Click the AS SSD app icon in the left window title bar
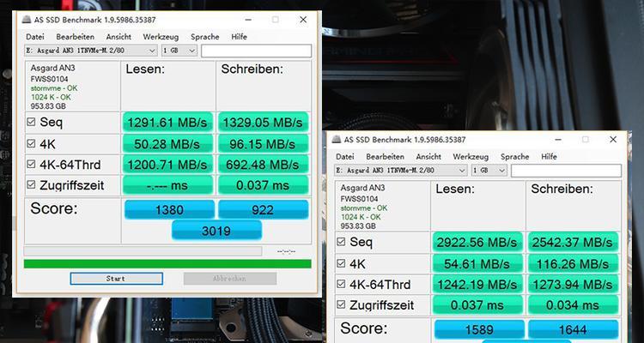The image size is (644, 343). click(x=27, y=20)
